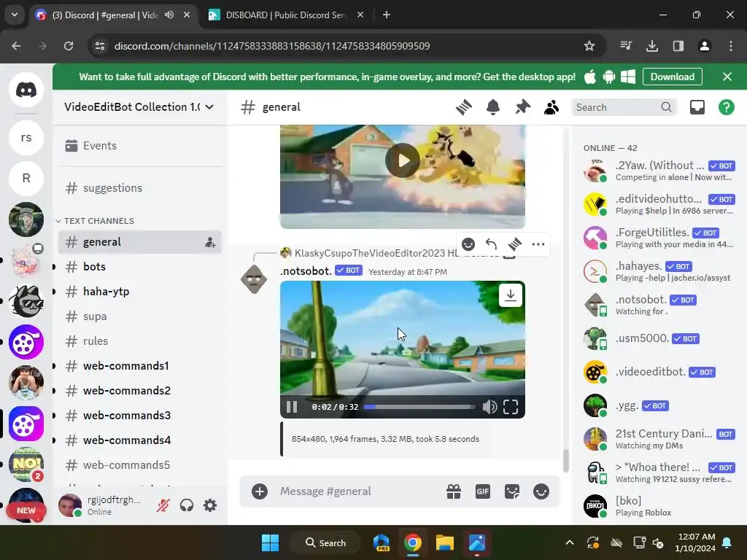Viewport: 747px width, 560px height.
Task: Dismiss the desktop app banner
Action: 727,77
